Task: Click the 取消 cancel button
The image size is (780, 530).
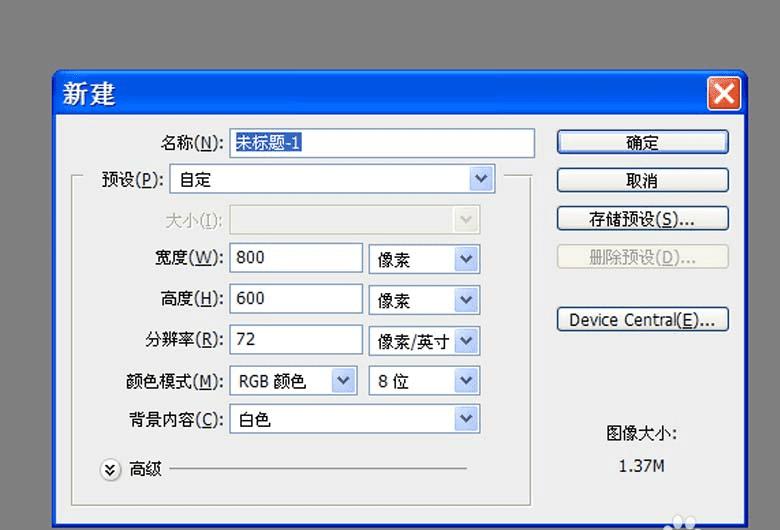Action: point(642,180)
